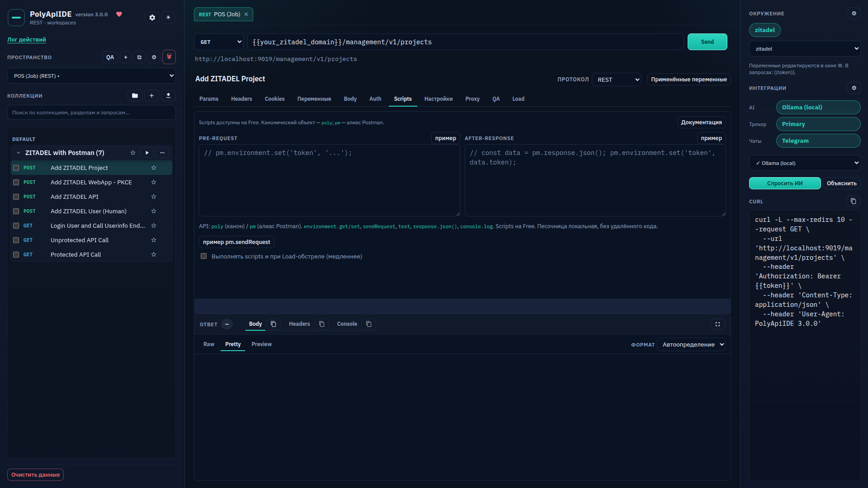The width and height of the screenshot is (868, 488).
Task: Switch to the Headers request tab
Action: (241, 99)
